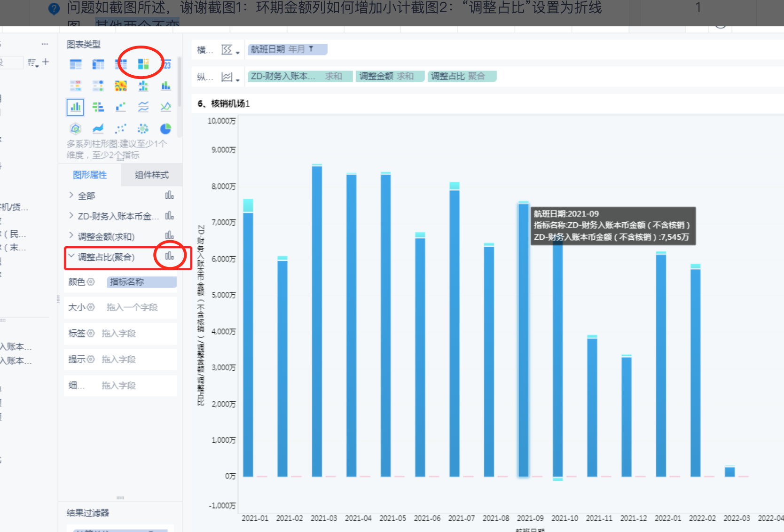Choose the KPI number card chart icon
Image resolution: width=784 pixels, height=532 pixels.
[x=166, y=64]
